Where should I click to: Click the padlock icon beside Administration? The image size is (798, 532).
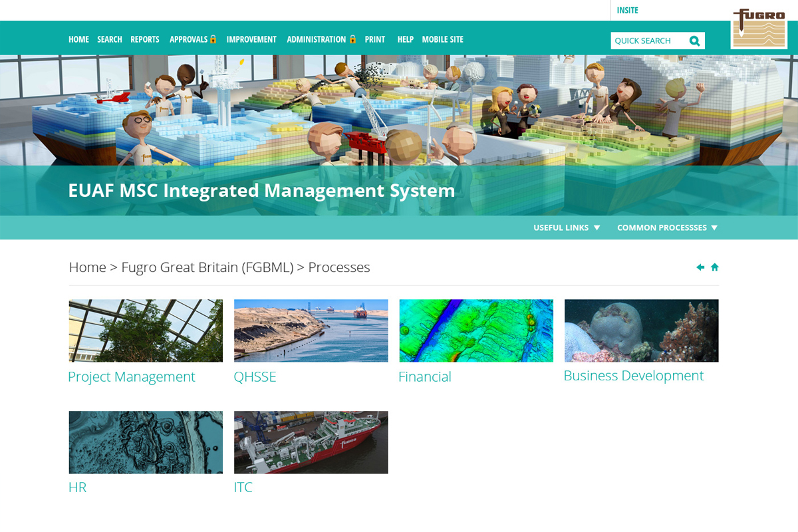tap(352, 39)
